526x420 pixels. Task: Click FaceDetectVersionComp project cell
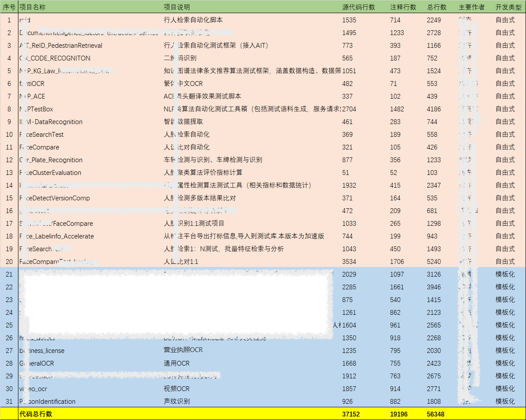[x=55, y=199]
